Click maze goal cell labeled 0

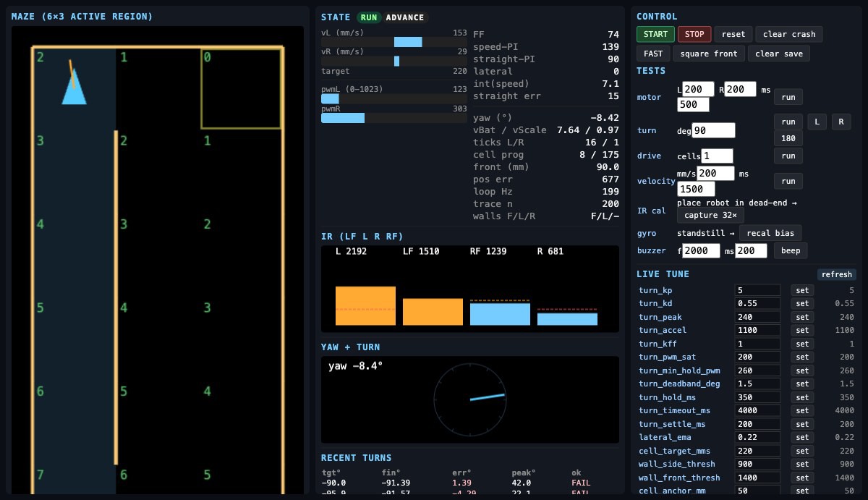coord(242,88)
